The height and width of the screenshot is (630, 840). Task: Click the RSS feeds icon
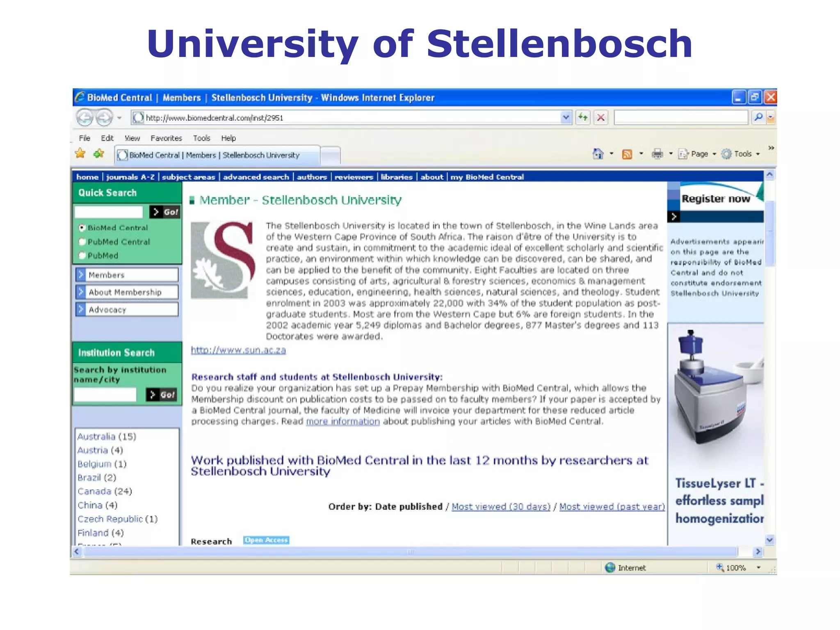click(627, 154)
